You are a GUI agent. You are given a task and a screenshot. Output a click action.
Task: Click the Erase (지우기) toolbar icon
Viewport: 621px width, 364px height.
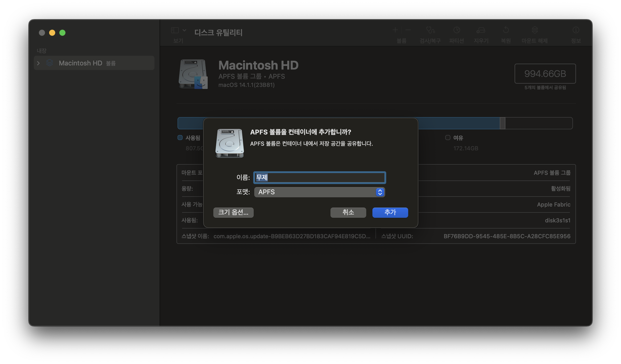pyautogui.click(x=481, y=30)
